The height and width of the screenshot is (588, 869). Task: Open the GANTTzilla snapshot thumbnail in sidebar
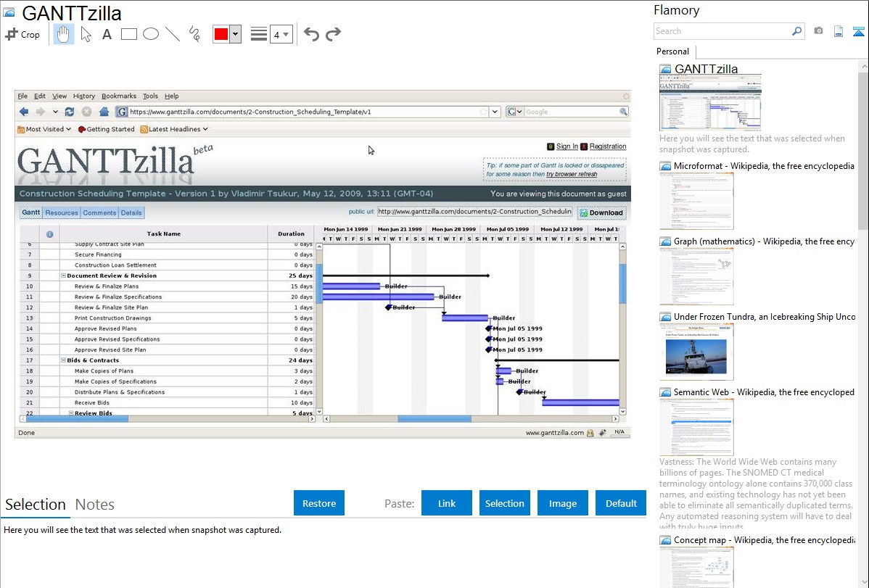pos(710,104)
